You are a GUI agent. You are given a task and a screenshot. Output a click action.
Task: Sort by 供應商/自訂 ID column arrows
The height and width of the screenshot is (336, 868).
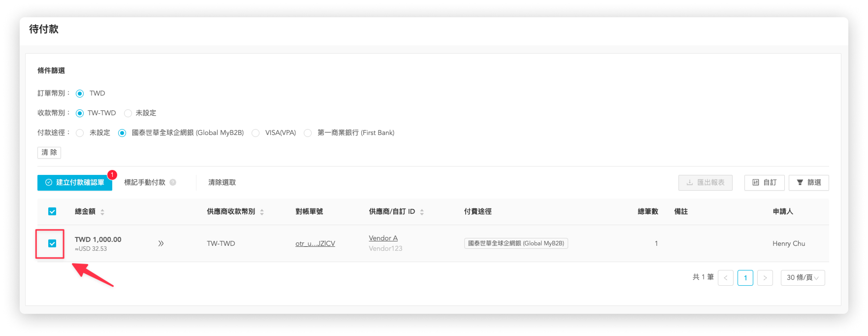[x=422, y=212]
